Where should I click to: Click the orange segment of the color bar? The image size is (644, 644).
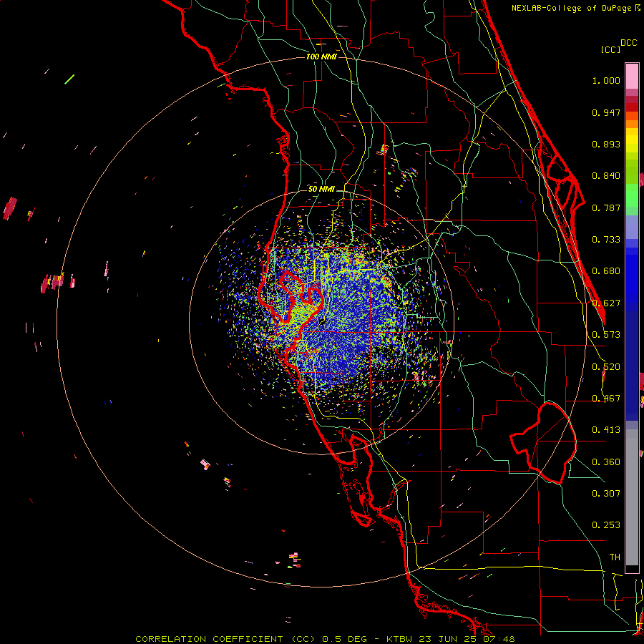[x=632, y=120]
